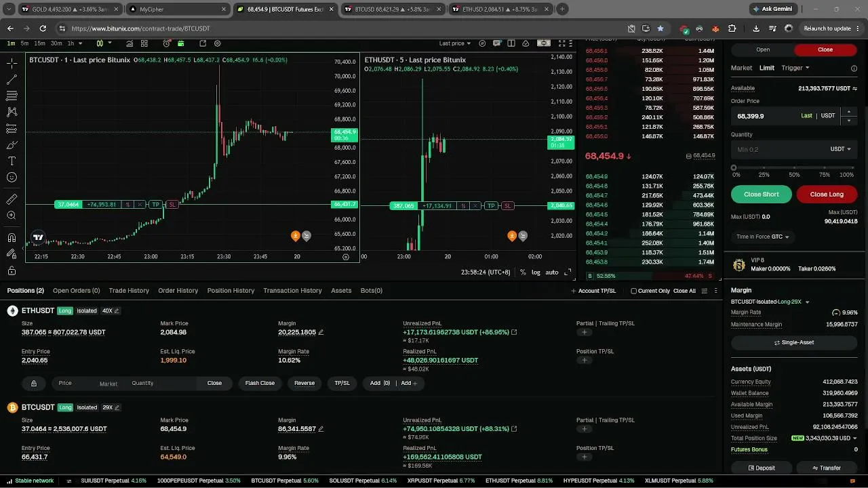Open quantity unit USDT dropdown
The width and height of the screenshot is (868, 488).
841,149
